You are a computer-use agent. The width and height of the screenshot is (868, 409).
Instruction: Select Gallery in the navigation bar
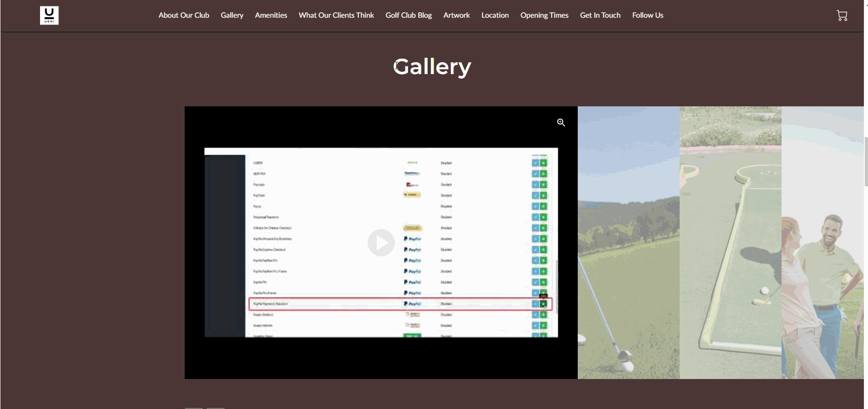(x=232, y=15)
